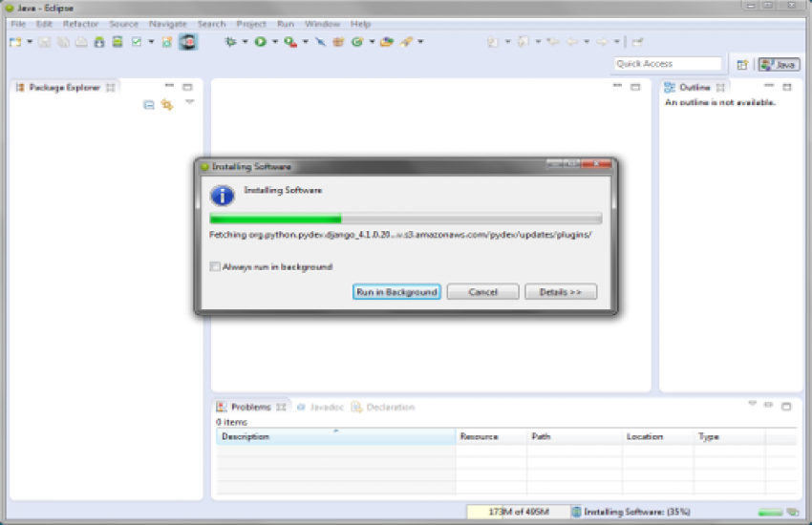Viewport: 812px width, 525px height.
Task: Open the File menu
Action: (18, 24)
